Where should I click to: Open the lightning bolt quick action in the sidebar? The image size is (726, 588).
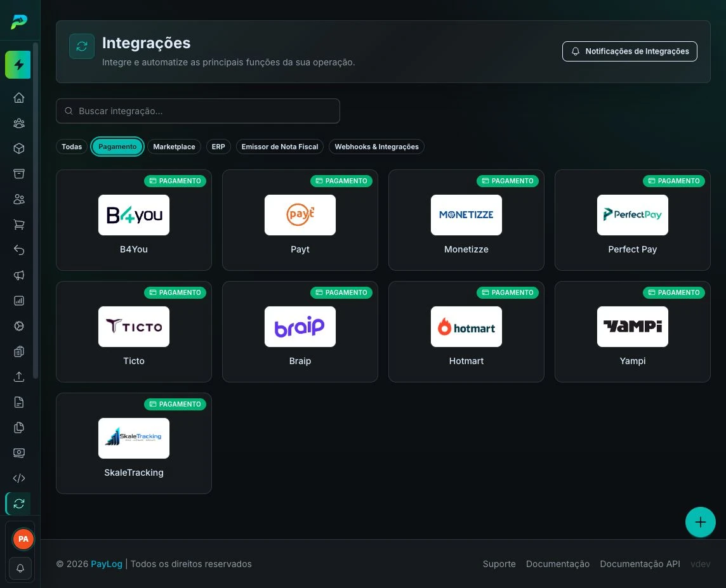point(18,65)
